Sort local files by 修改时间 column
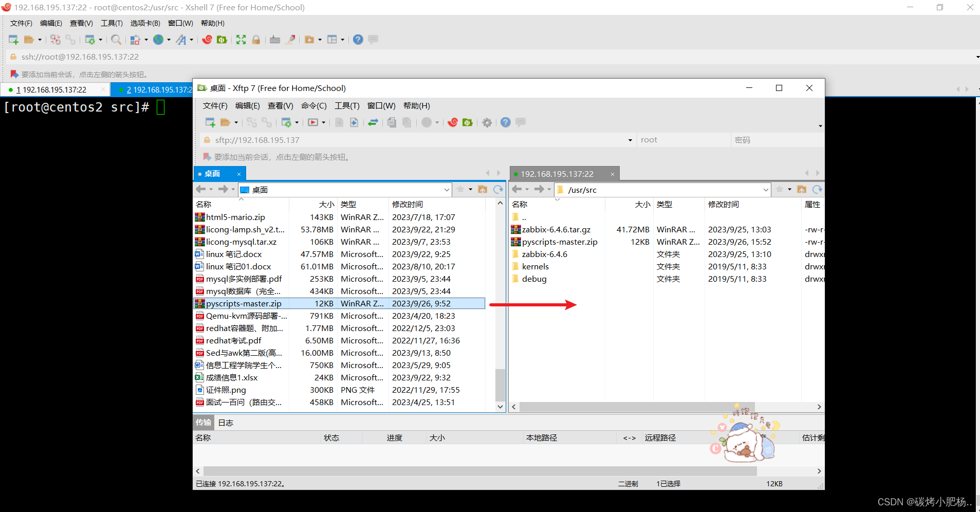Viewport: 980px width, 512px height. 437,204
